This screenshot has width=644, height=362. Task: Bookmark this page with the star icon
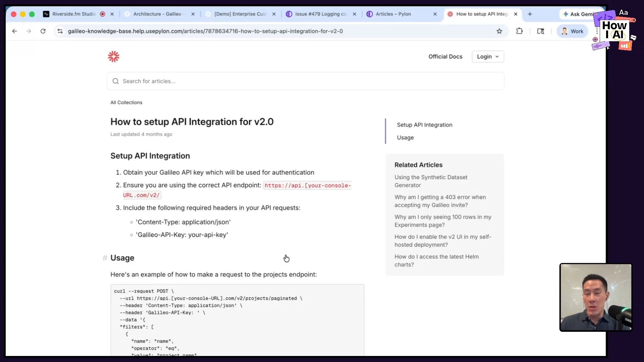(x=499, y=31)
